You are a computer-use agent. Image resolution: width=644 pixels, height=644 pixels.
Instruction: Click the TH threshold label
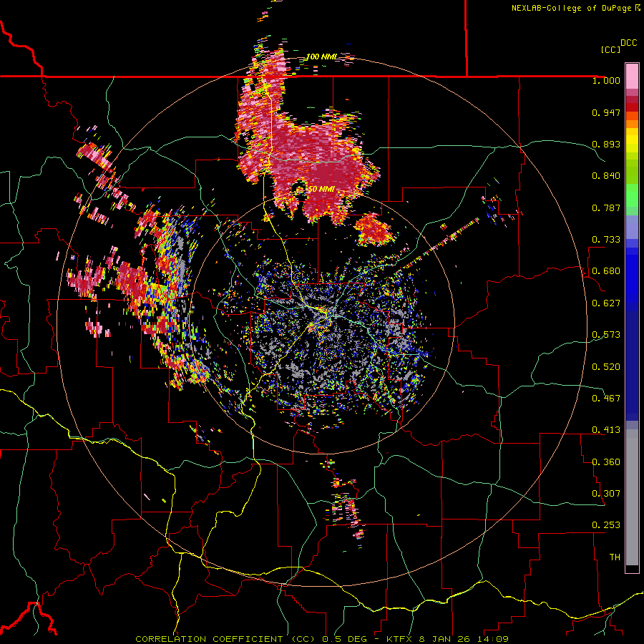(x=615, y=557)
